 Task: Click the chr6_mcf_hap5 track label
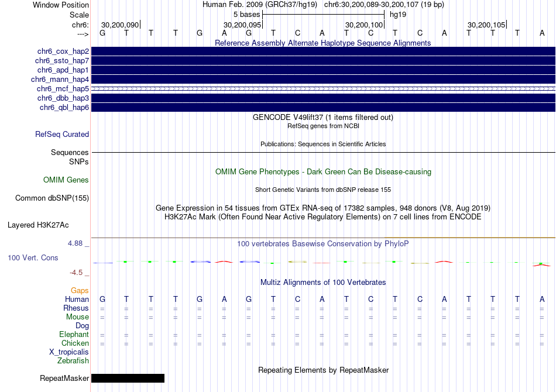(x=63, y=88)
